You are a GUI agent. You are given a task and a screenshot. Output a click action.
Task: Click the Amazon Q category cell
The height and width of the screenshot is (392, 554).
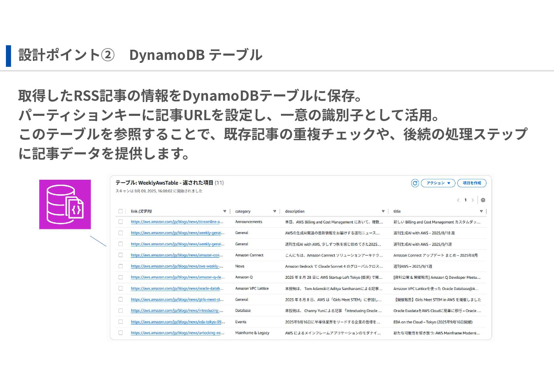pos(244,277)
